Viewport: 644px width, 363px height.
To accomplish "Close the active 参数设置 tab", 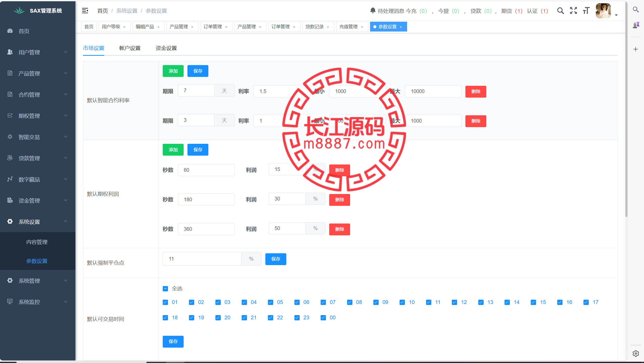I will [x=401, y=27].
